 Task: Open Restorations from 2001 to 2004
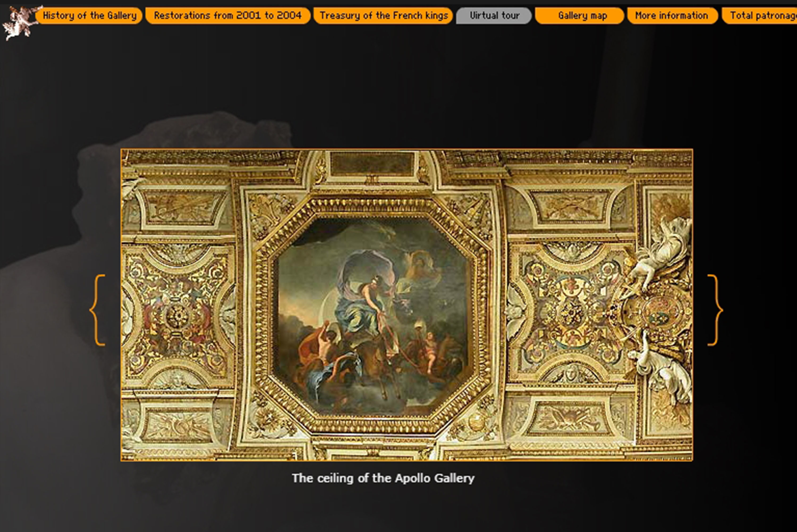[x=228, y=16]
